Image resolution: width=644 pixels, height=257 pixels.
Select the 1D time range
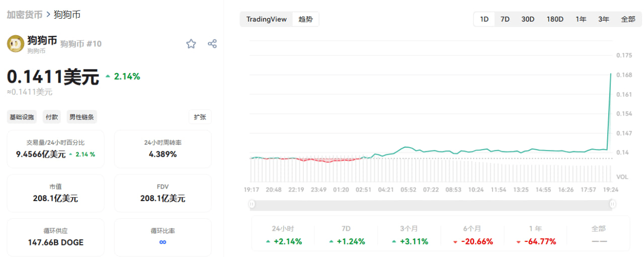484,19
